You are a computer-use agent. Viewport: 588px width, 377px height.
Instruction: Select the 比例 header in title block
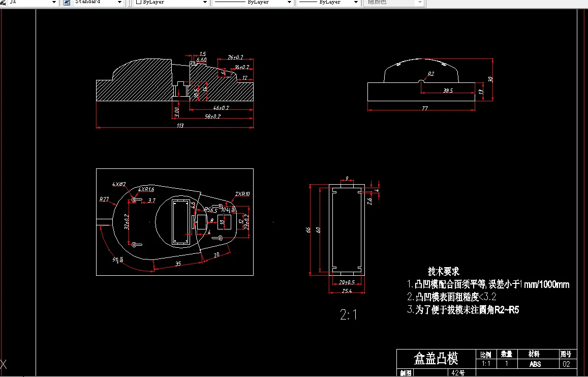[x=486, y=354]
